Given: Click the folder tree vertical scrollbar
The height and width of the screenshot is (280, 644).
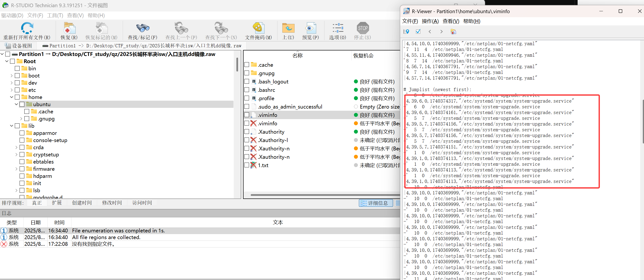Looking at the screenshot, I should (237, 65).
